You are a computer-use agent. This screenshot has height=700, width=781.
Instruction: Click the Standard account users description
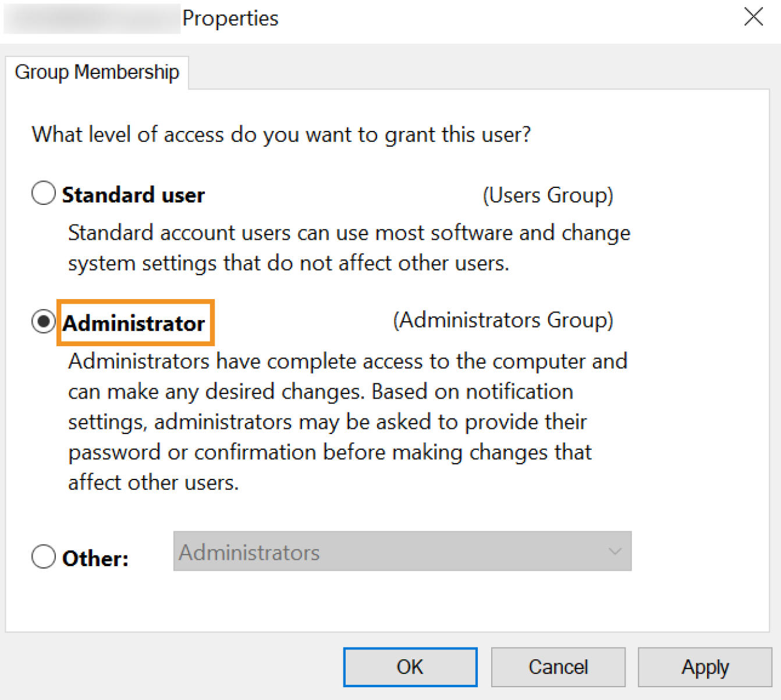[349, 248]
